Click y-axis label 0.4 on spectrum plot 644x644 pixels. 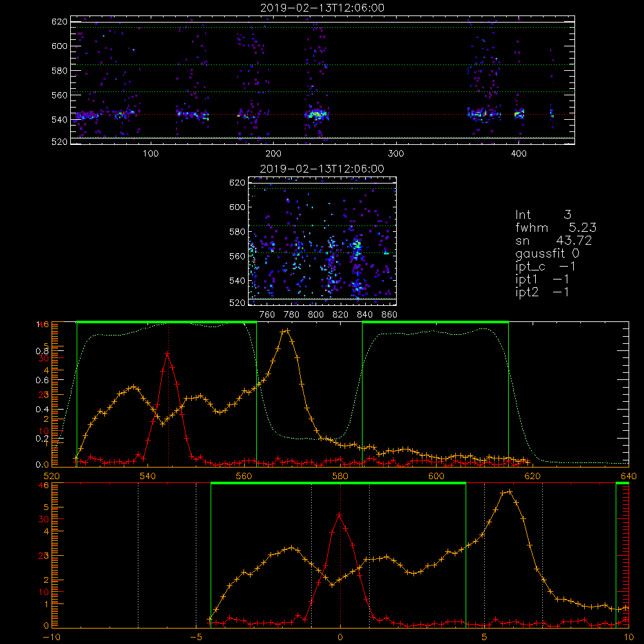click(x=42, y=410)
